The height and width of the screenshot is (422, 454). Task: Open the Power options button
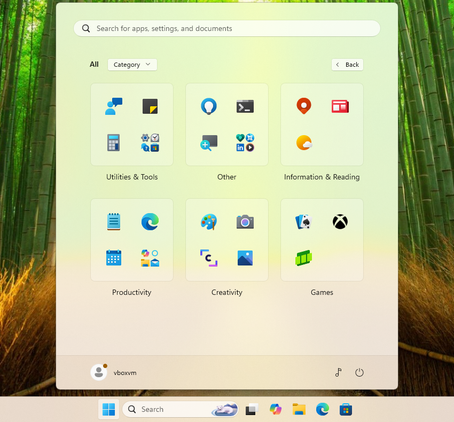pyautogui.click(x=359, y=372)
